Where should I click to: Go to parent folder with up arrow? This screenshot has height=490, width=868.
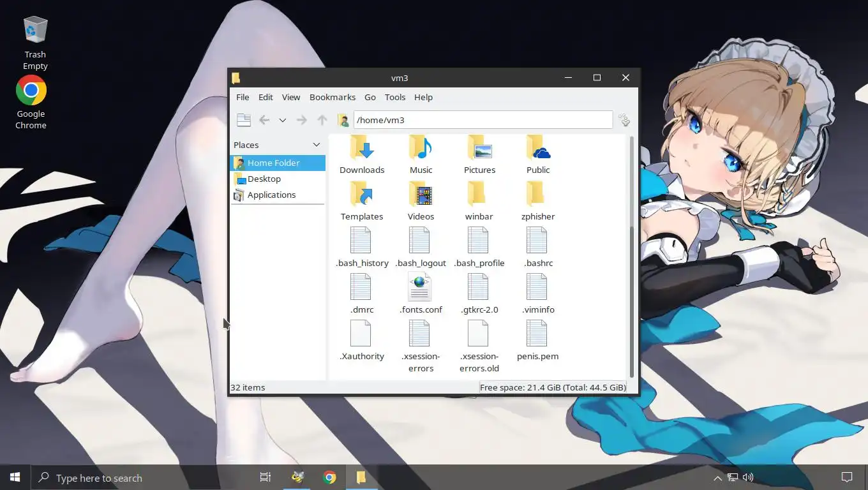click(x=322, y=120)
